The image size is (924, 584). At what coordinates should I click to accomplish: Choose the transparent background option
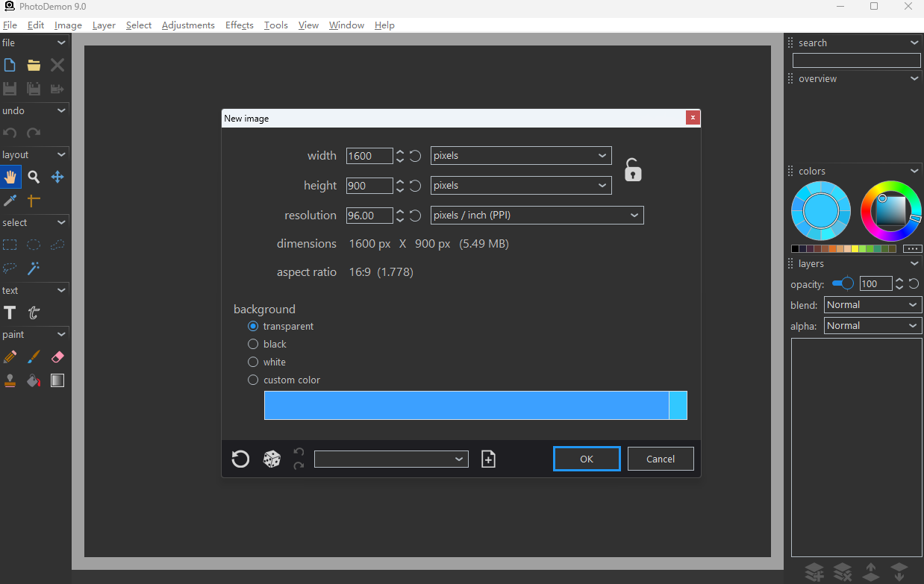point(253,326)
